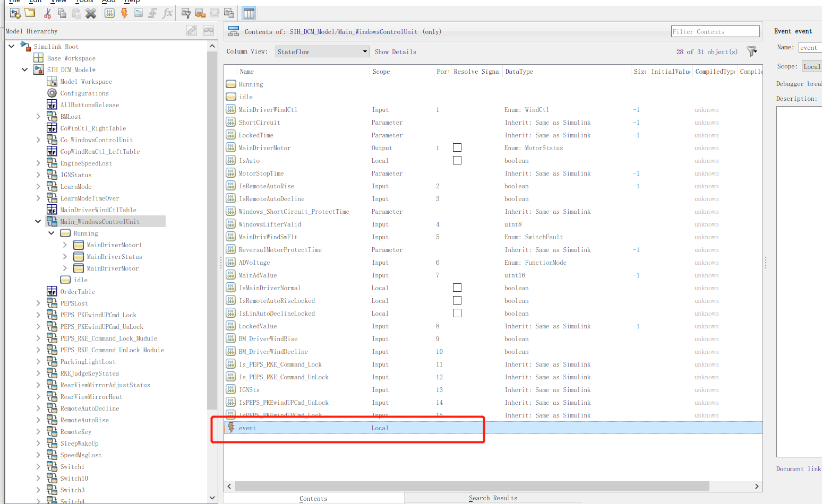
Task: Switch to the Contents tab
Action: click(313, 498)
